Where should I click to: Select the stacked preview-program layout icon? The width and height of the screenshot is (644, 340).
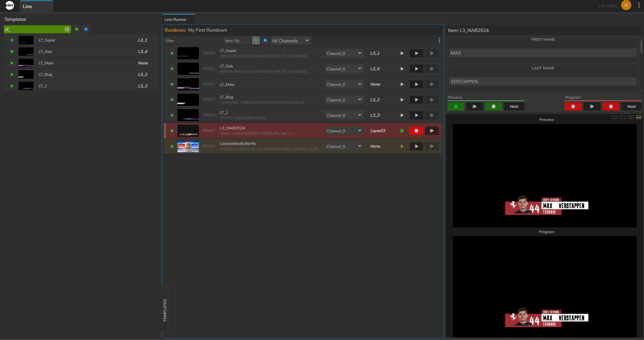[x=639, y=117]
